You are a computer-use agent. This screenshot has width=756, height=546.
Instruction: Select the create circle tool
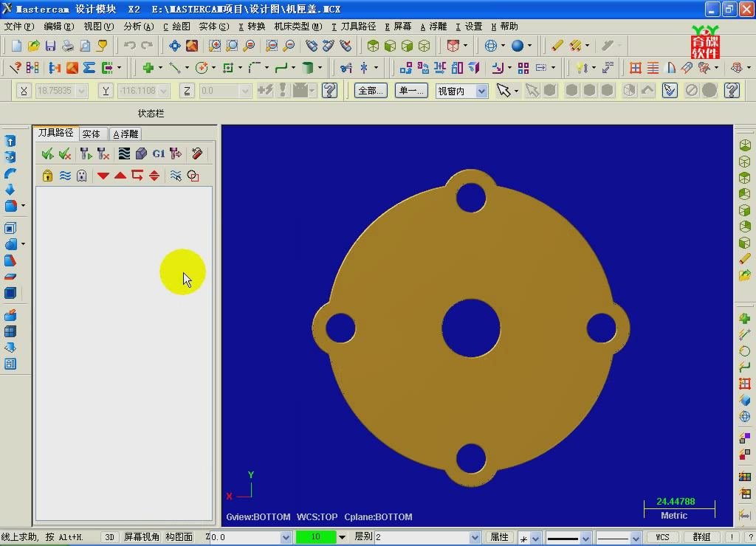(x=202, y=68)
